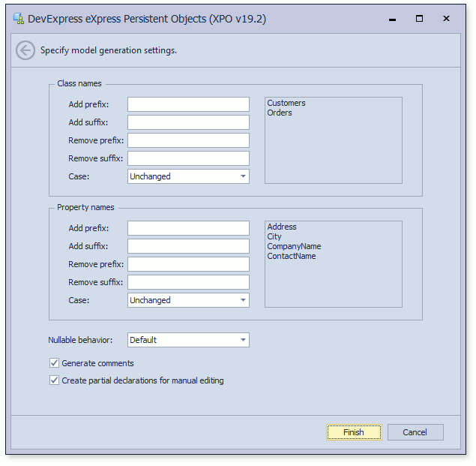Image resolution: width=476 pixels, height=466 pixels.
Task: Toggle the Generate comments checkbox
Action: (54, 363)
